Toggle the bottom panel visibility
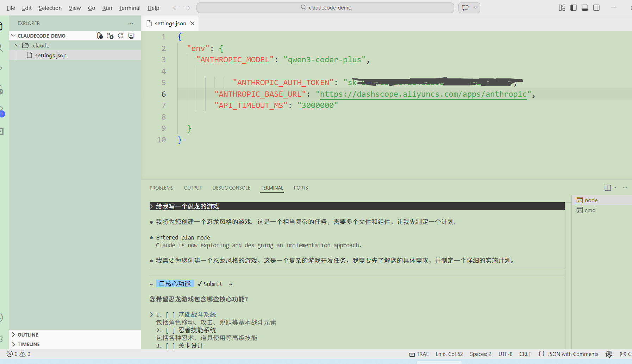 (585, 8)
